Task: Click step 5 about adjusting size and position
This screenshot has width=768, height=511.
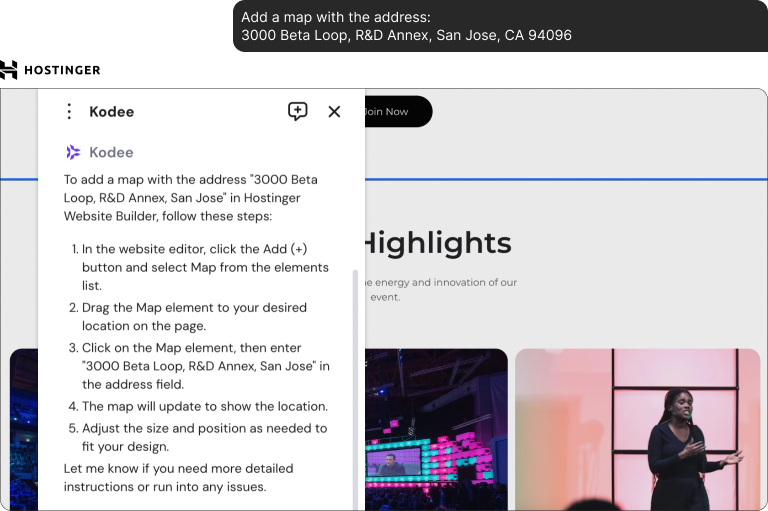Action: pyautogui.click(x=204, y=437)
